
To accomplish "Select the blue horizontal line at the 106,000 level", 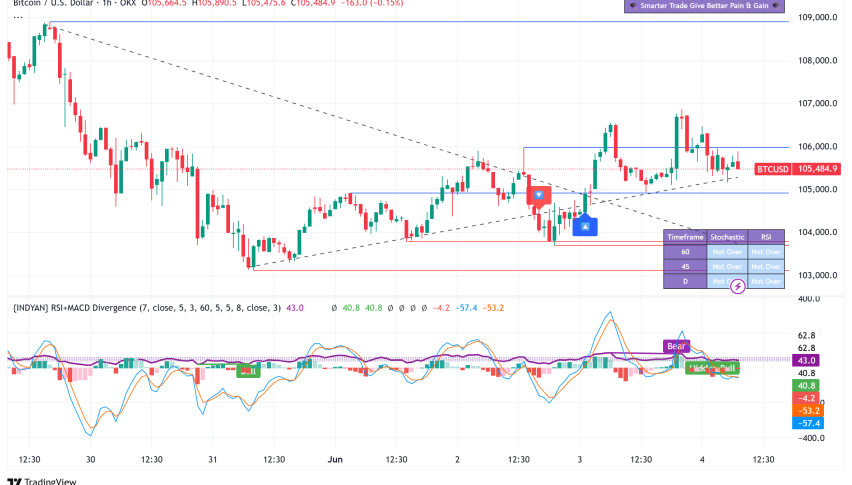I will point(656,147).
